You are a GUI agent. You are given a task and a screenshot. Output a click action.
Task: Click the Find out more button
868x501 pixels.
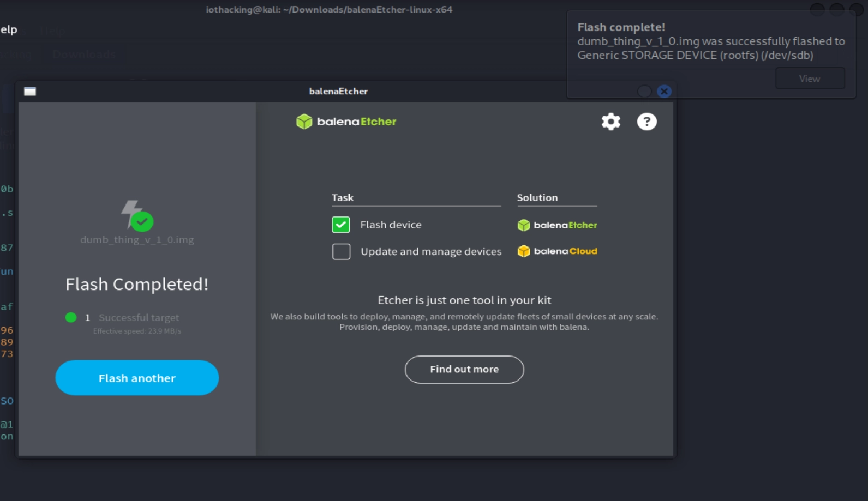click(464, 369)
